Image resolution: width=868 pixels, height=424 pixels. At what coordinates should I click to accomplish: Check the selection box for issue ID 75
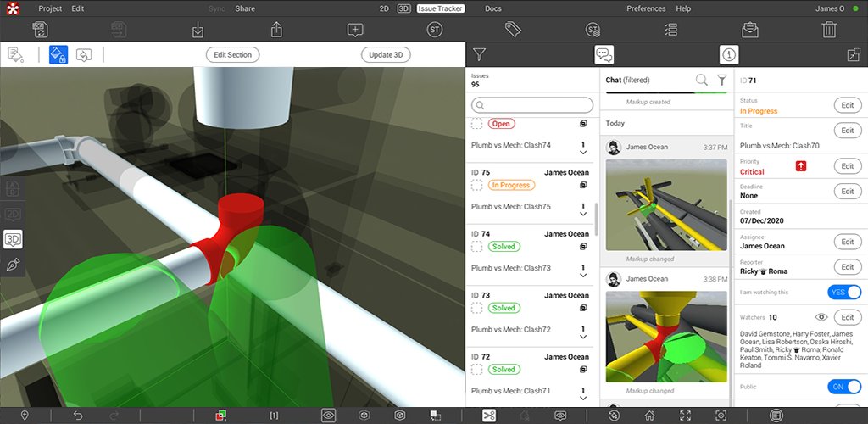pyautogui.click(x=477, y=185)
